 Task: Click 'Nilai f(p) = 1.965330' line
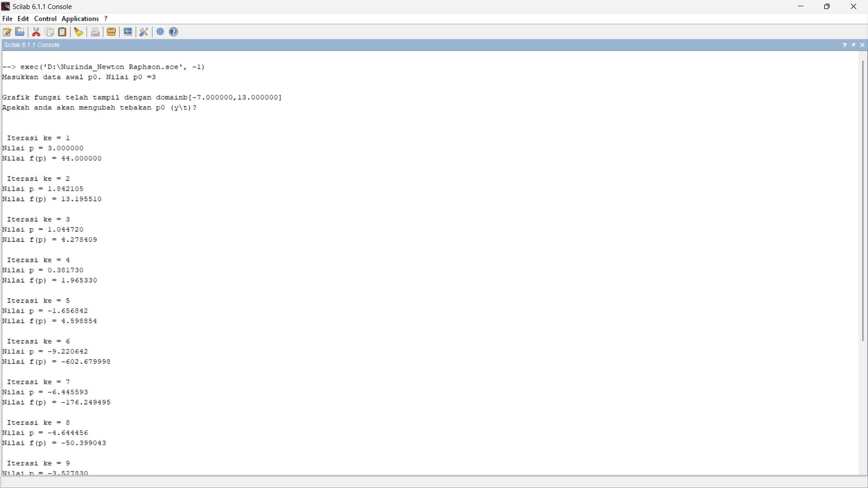(x=50, y=281)
